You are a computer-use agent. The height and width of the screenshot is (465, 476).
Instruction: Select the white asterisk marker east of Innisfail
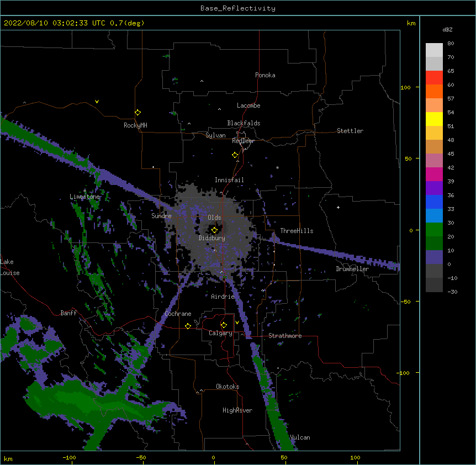tap(277, 167)
